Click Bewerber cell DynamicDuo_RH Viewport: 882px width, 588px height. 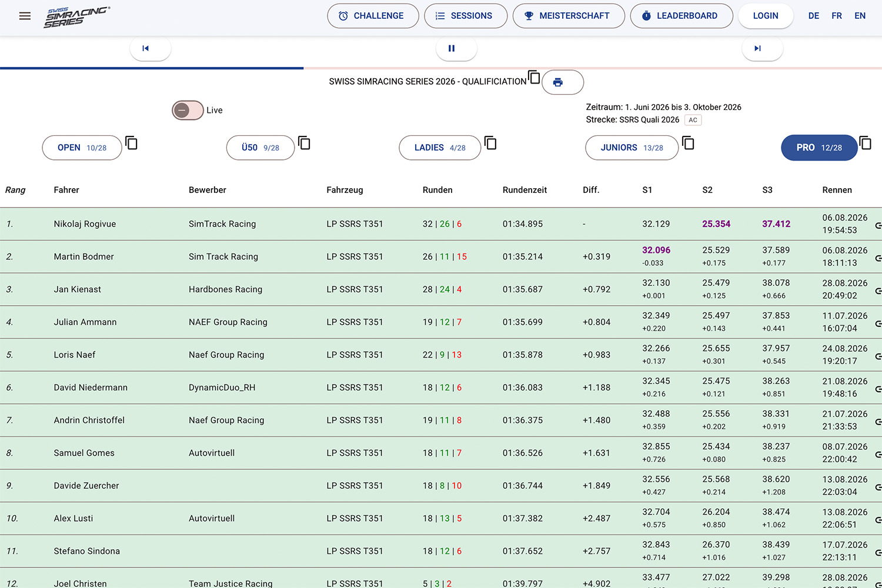222,387
